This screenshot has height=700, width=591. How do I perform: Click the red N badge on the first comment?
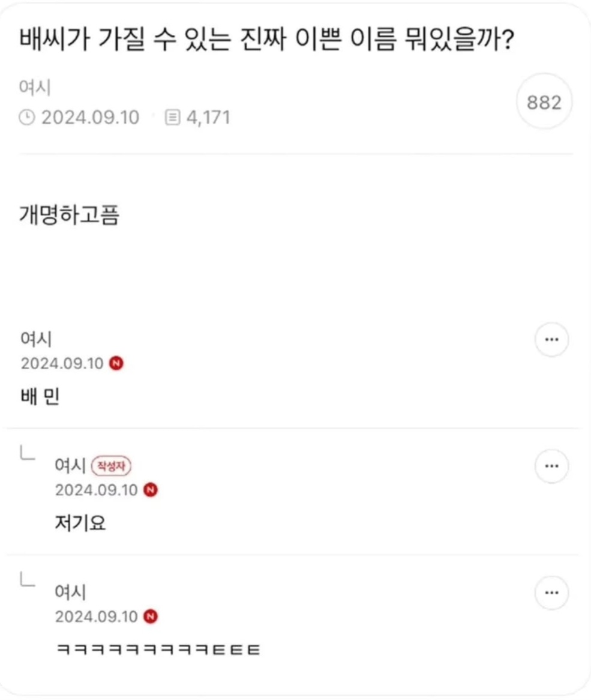tap(116, 363)
